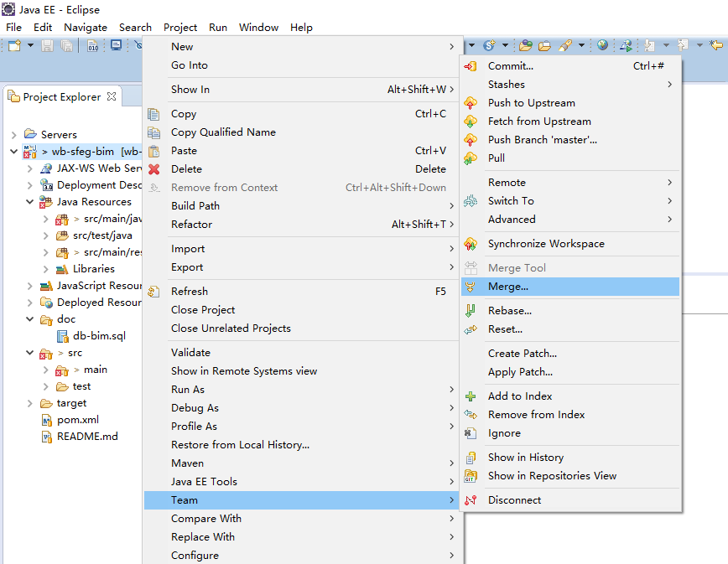This screenshot has height=564, width=728.
Task: Collapse the Java Resources node
Action: coord(29,202)
